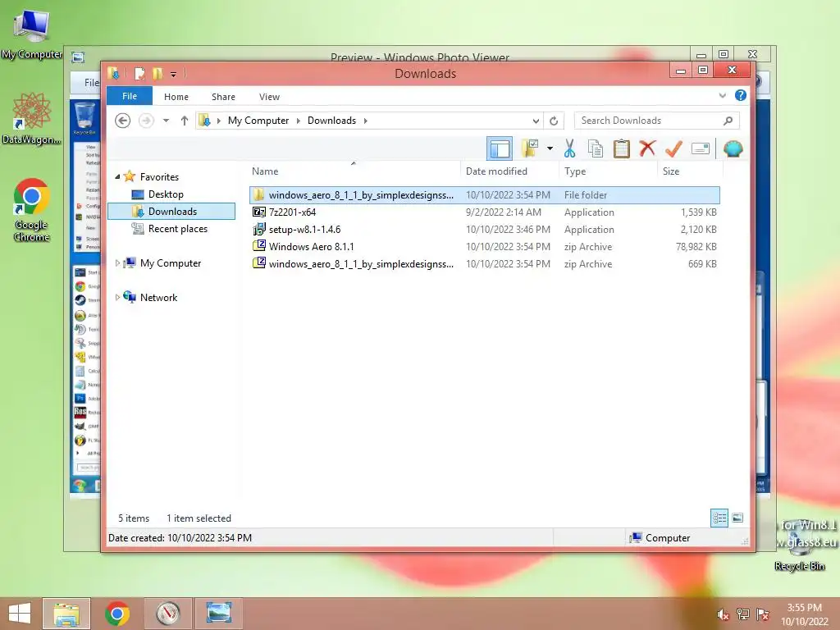Image resolution: width=840 pixels, height=630 pixels.
Task: Open Chrome from the taskbar
Action: (x=117, y=614)
